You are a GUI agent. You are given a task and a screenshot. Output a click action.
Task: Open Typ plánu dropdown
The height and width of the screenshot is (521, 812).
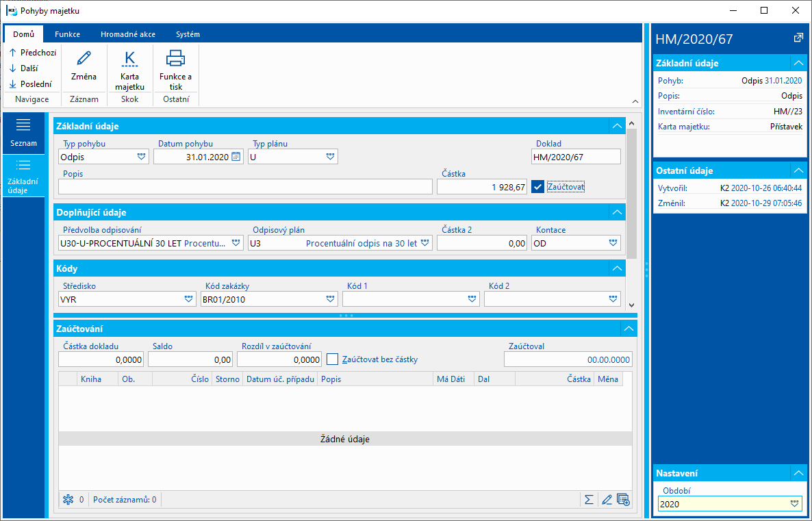click(x=331, y=157)
